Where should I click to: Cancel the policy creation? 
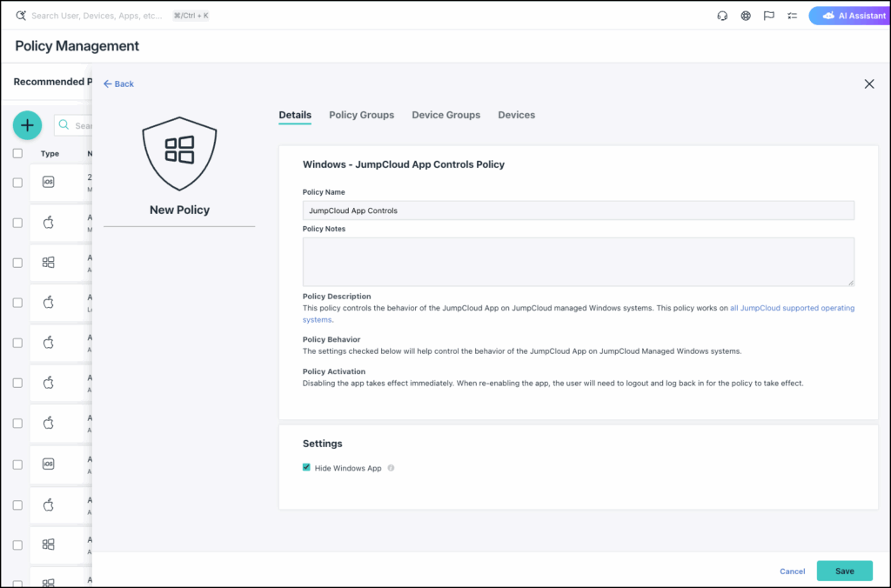click(792, 571)
